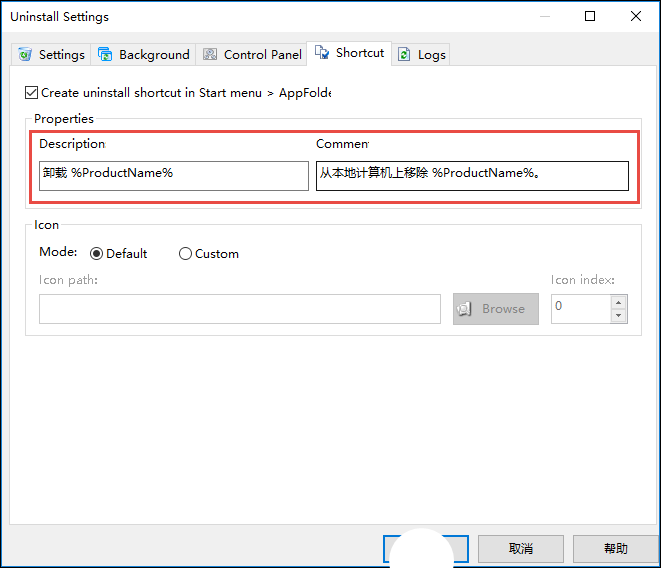Click the Background tab window icon
The width and height of the screenshot is (661, 568).
tap(105, 54)
